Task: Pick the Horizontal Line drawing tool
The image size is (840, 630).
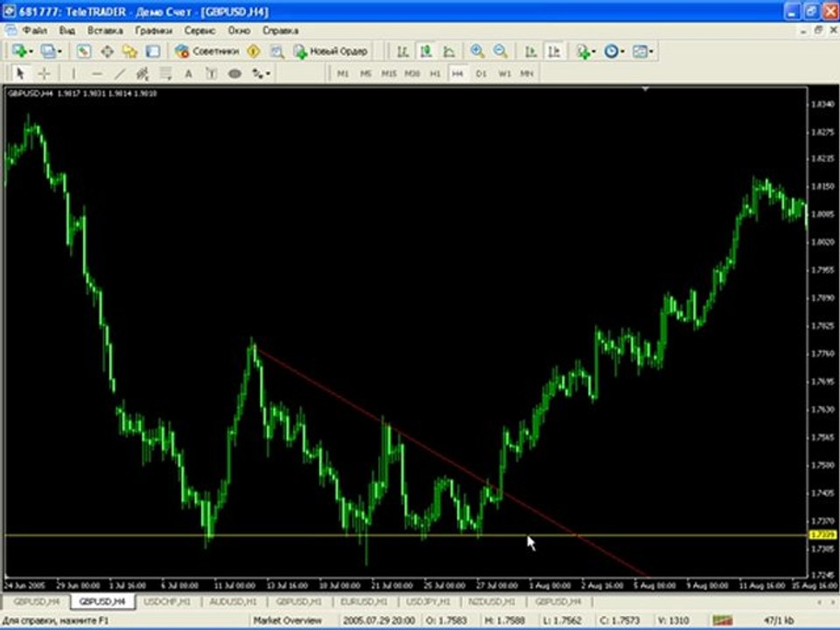Action: pyautogui.click(x=96, y=73)
